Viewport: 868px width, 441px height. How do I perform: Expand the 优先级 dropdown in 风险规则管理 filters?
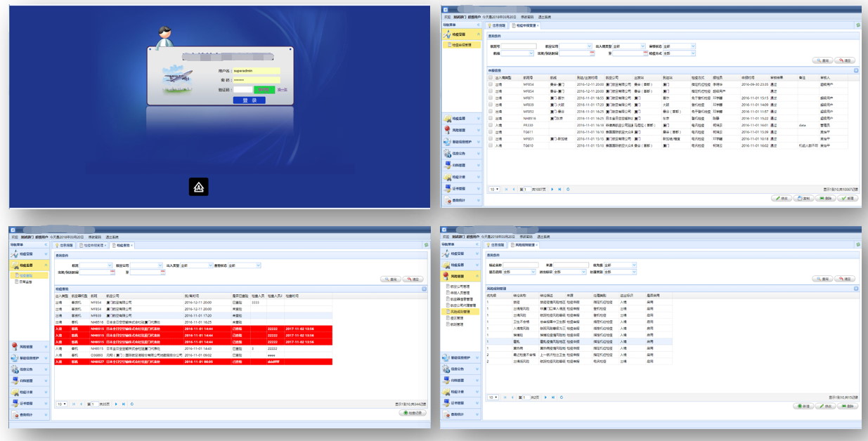click(634, 265)
